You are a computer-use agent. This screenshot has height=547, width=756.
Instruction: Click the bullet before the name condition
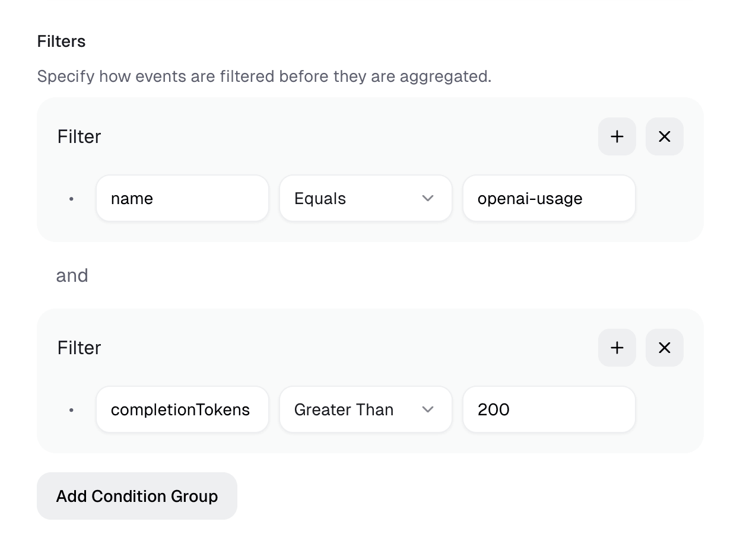71,199
